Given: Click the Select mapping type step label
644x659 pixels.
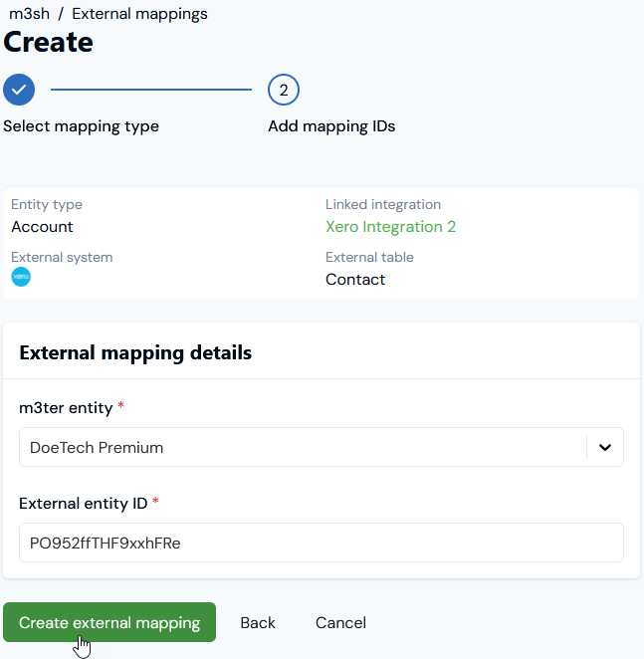Looking at the screenshot, I should coord(82,126).
